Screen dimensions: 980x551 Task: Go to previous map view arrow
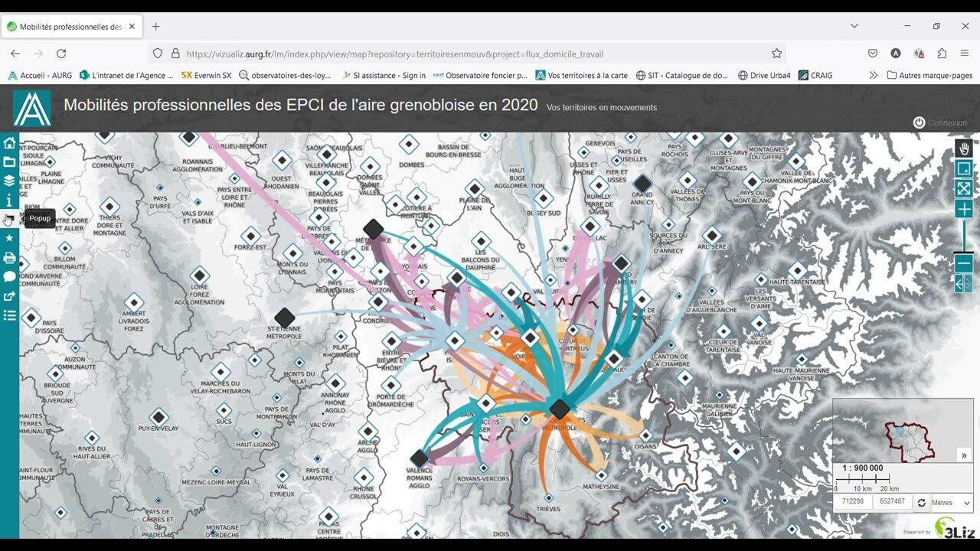click(x=959, y=284)
